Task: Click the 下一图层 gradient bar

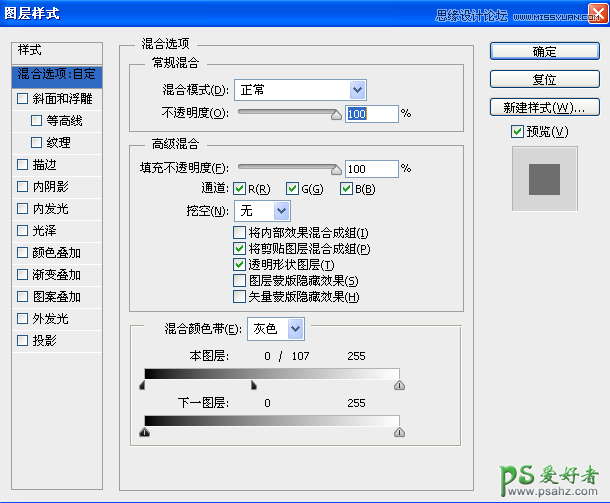Action: pos(272,421)
